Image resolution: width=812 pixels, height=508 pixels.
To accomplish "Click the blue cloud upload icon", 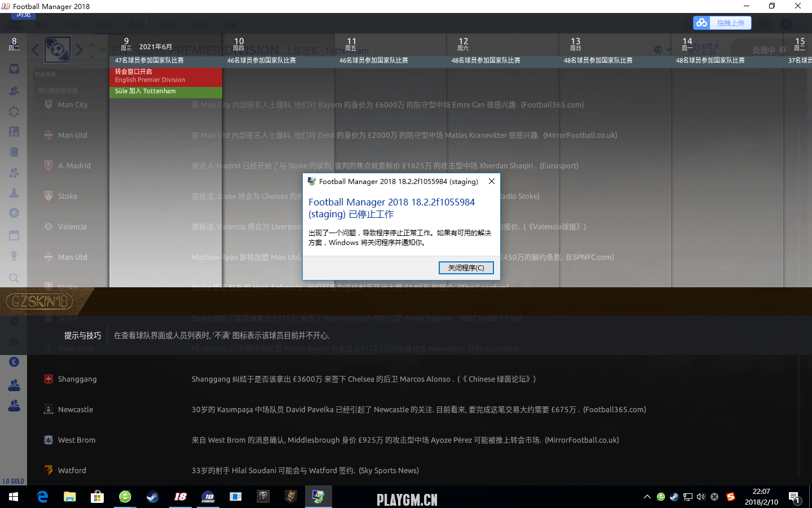I will tap(702, 23).
